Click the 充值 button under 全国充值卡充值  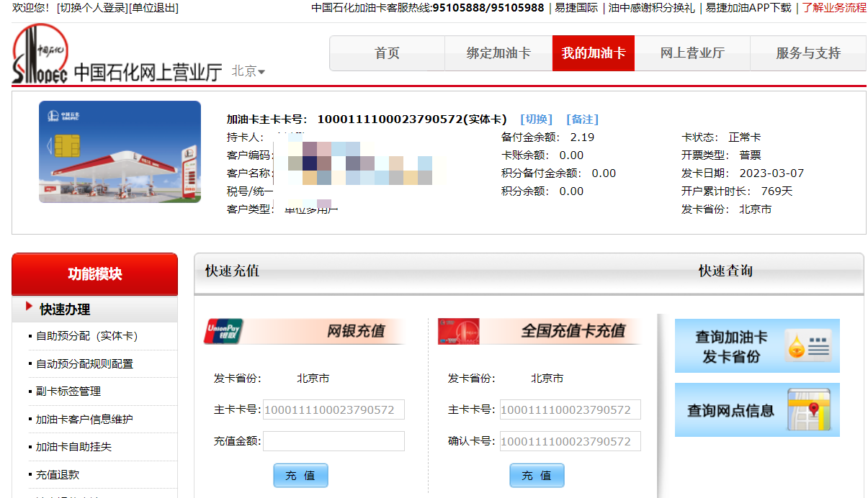coord(537,476)
